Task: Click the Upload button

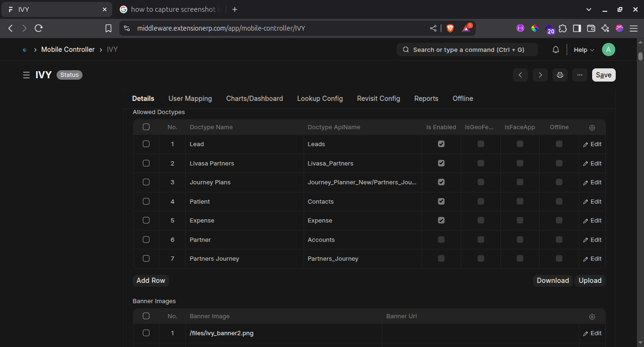Action: point(590,281)
